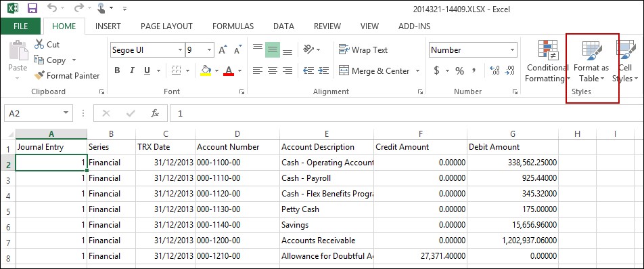Switch to the PAGE LAYOUT tab
Image resolution: width=644 pixels, height=269 pixels.
pos(166,26)
